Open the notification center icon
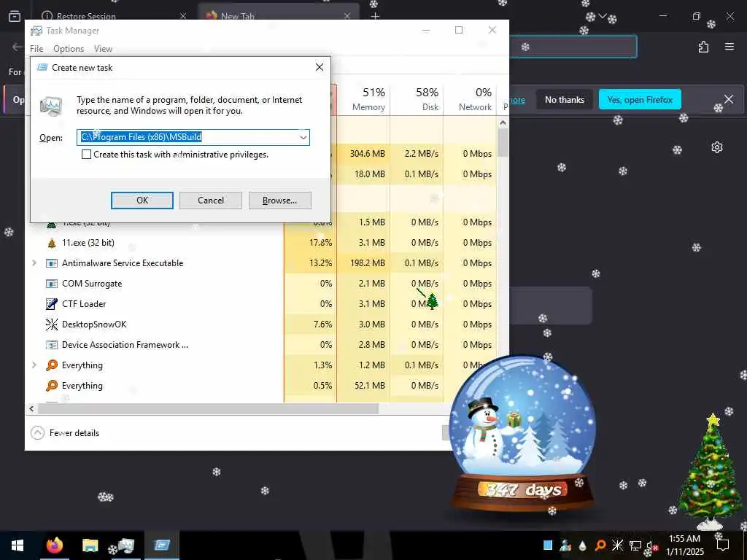 point(723,545)
